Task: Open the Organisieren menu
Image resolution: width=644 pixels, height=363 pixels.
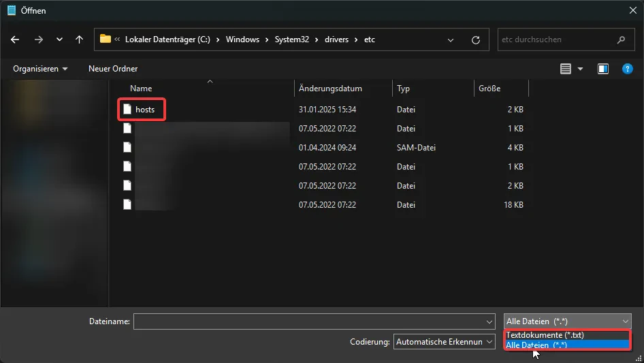Action: [x=40, y=69]
